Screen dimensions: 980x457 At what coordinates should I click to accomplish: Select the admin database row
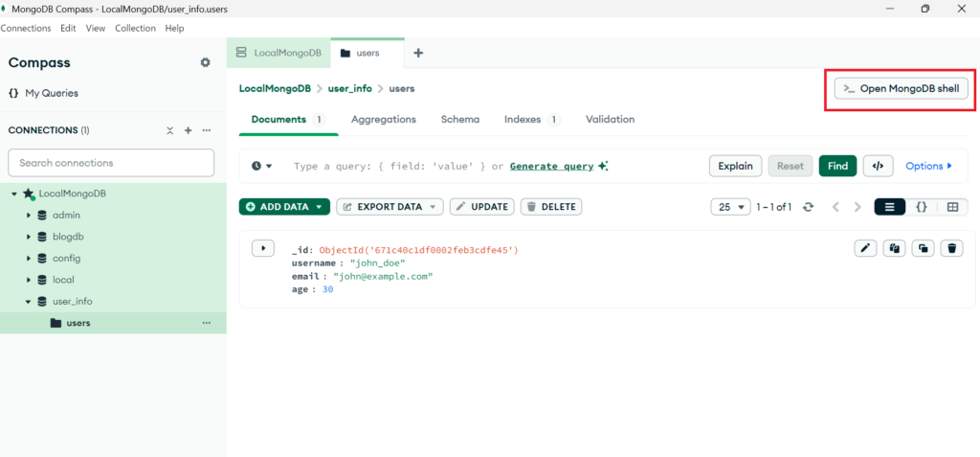coord(113,216)
